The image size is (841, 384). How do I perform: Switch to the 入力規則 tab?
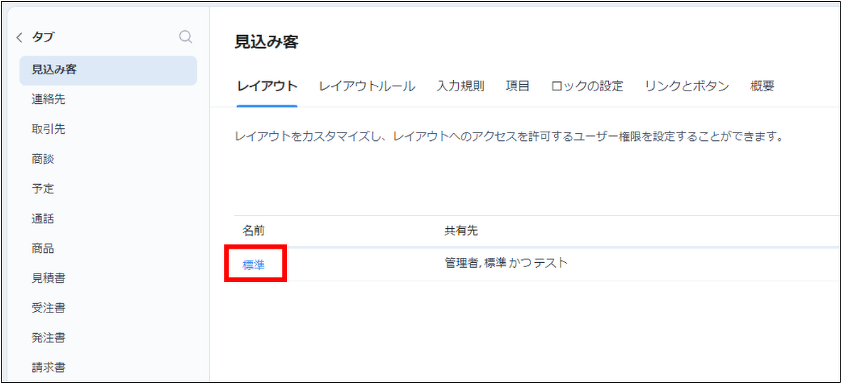tap(461, 86)
